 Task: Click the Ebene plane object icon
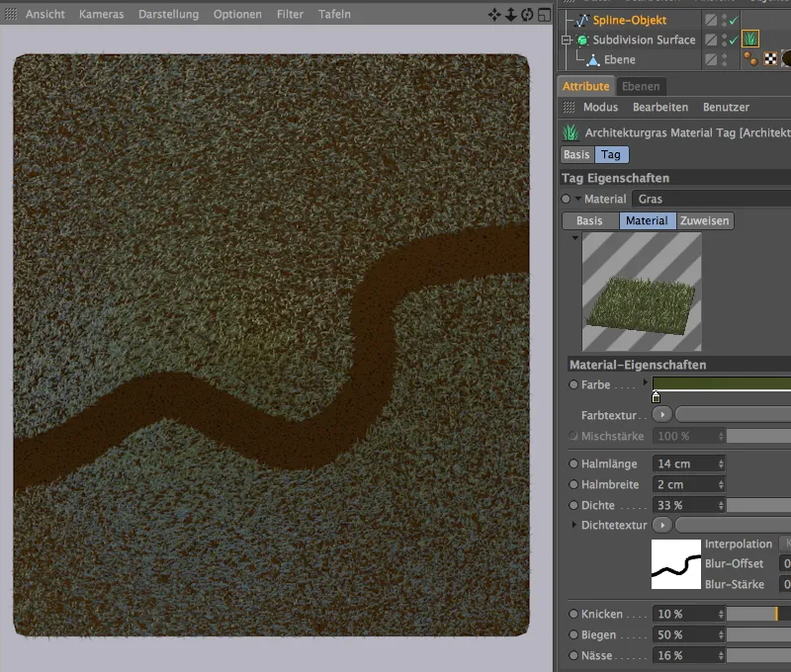594,60
